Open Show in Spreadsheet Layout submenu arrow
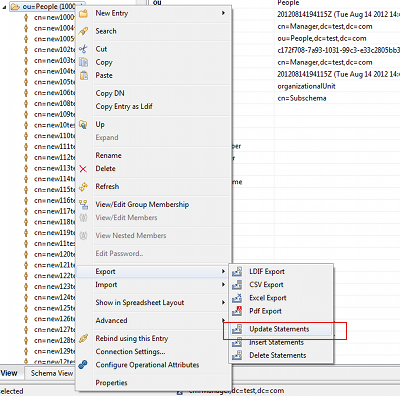The width and height of the screenshot is (400, 396). tap(223, 303)
